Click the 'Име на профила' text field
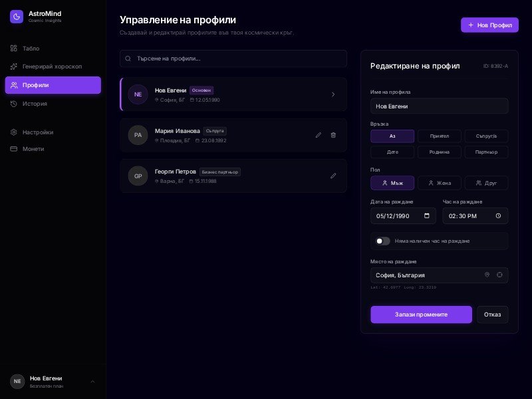Viewport: 532px width, 399px height. (x=439, y=106)
